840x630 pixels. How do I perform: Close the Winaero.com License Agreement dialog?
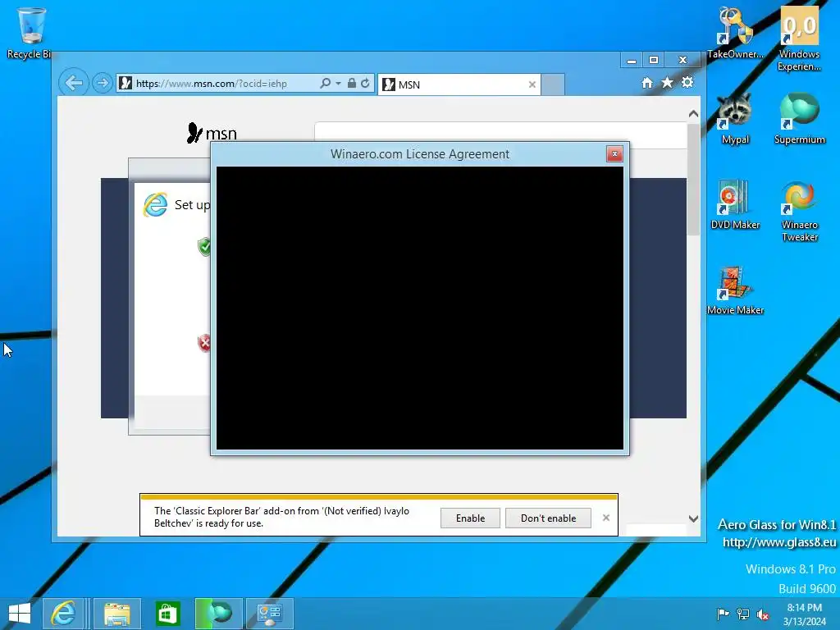[614, 154]
